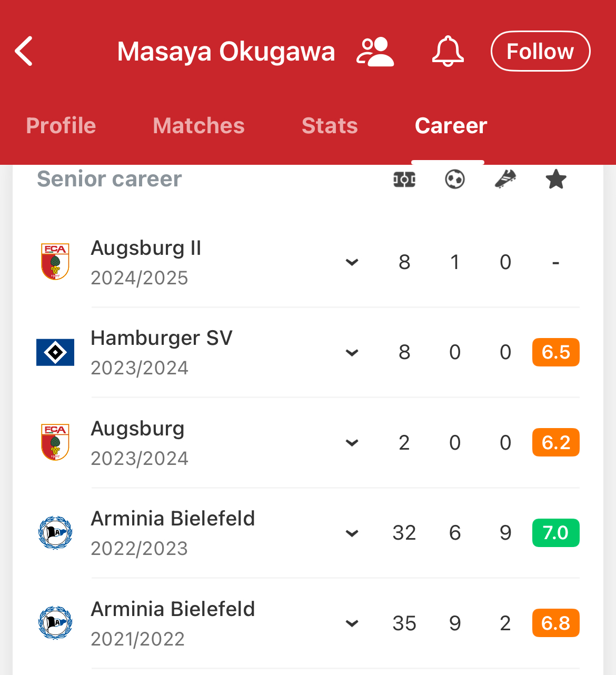This screenshot has height=675, width=616.
Task: Open the compare players icon
Action: (x=375, y=52)
